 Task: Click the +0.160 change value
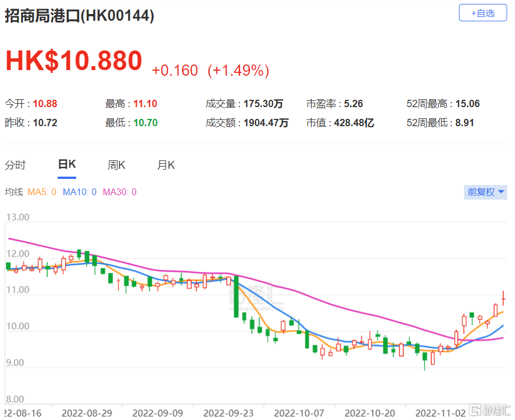tap(175, 70)
